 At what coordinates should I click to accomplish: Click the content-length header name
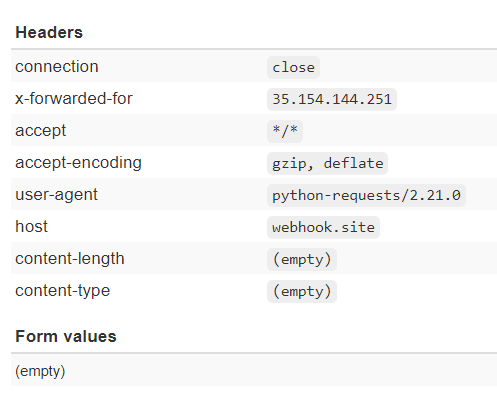click(x=70, y=258)
